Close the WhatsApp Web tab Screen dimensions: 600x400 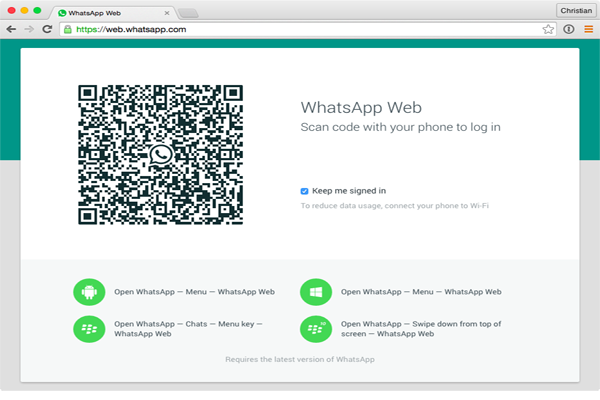coord(167,13)
